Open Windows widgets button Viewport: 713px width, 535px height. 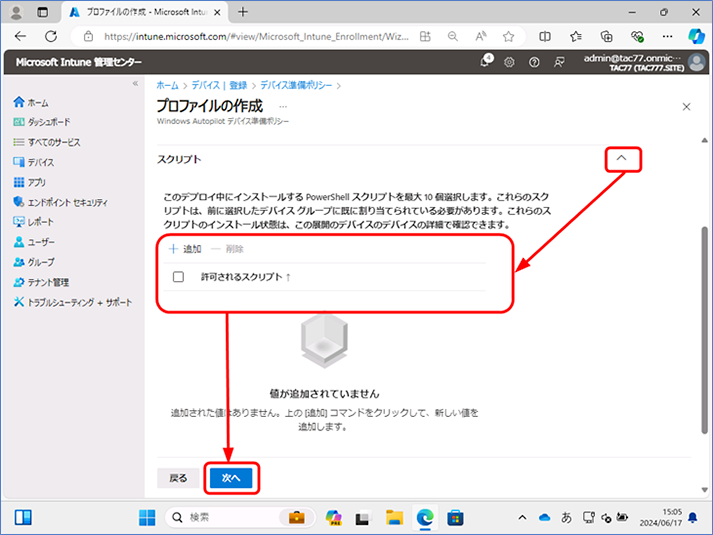[23, 518]
